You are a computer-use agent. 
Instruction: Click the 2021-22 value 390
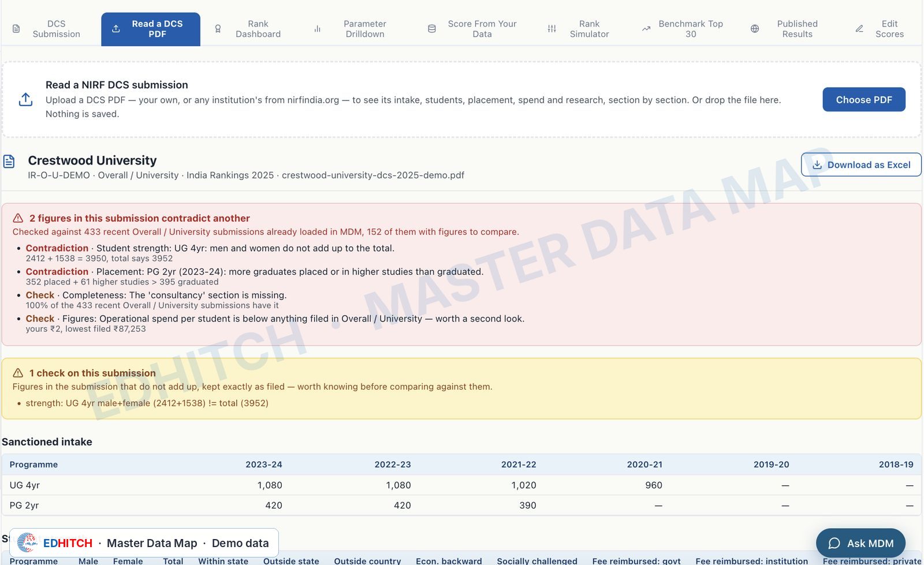(x=528, y=506)
